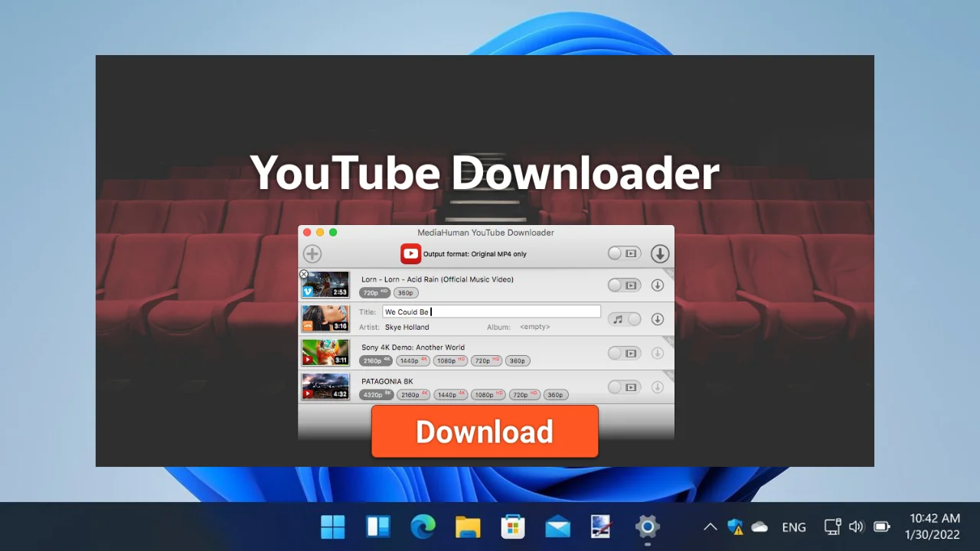The height and width of the screenshot is (551, 980).
Task: Toggle video/audio switch for Lorn Acid Rain
Action: point(624,285)
